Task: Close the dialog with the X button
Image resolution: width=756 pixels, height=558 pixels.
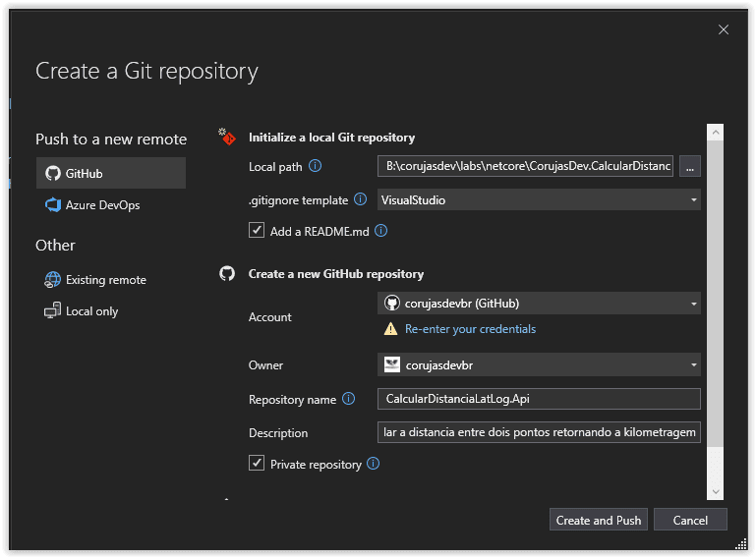Action: 724,29
